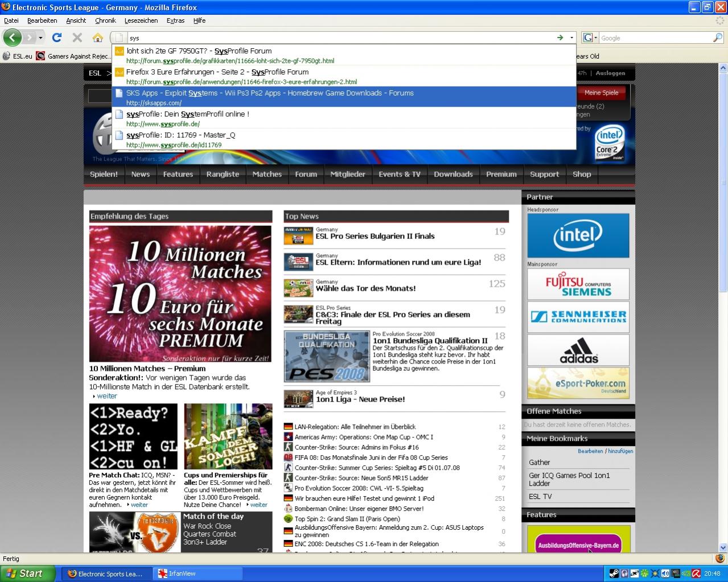Open the Gamers Against Rejec.. bookmark

coord(74,56)
